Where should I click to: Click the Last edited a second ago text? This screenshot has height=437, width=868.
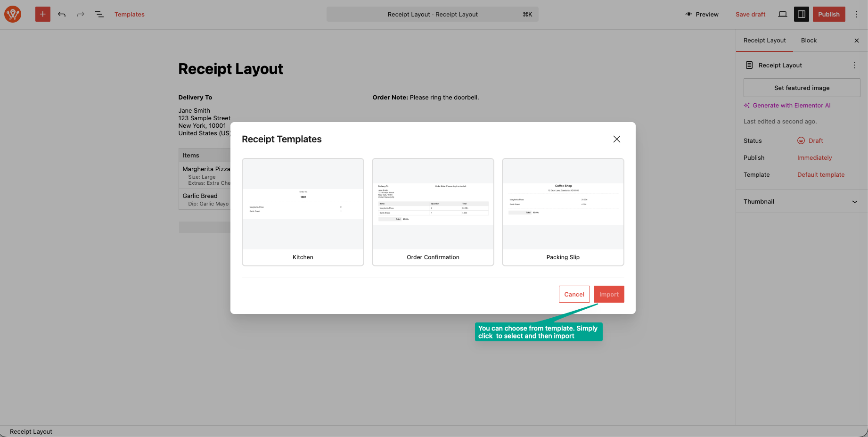click(780, 122)
